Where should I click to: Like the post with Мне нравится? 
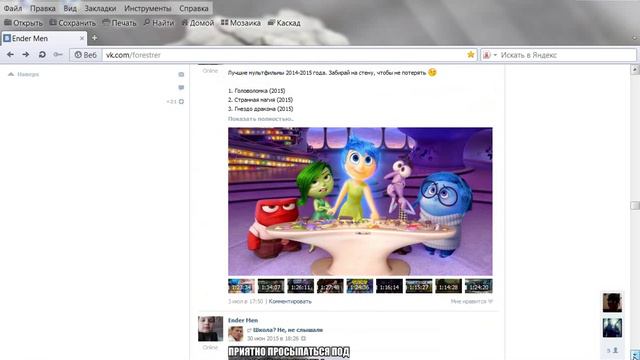click(472, 302)
